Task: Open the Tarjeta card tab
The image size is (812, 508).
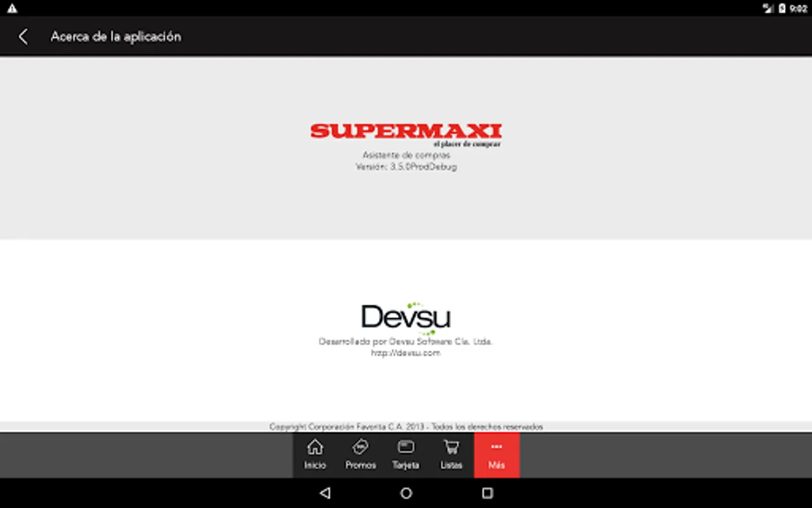Action: pyautogui.click(x=405, y=455)
